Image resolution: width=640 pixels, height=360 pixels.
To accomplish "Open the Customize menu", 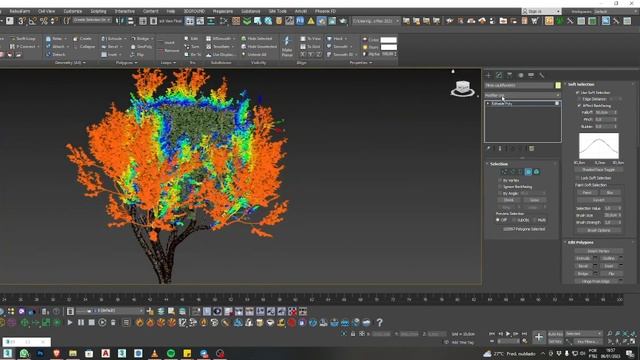I will pyautogui.click(x=73, y=11).
